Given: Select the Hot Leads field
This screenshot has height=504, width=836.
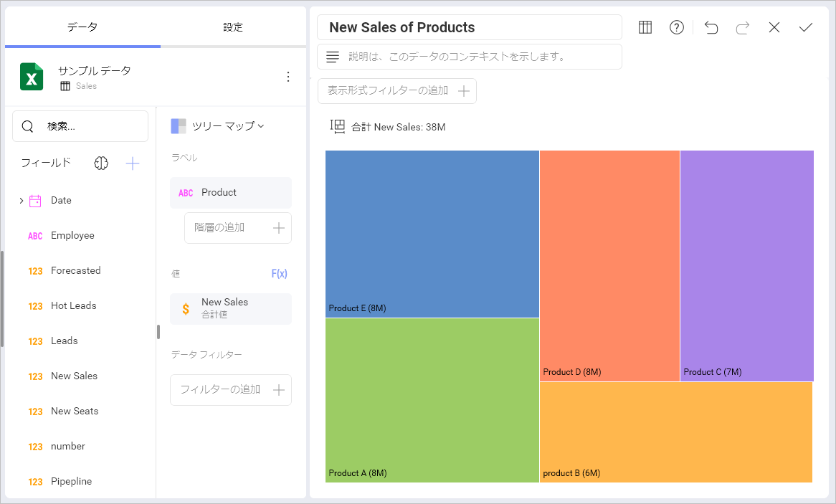Looking at the screenshot, I should point(74,306).
